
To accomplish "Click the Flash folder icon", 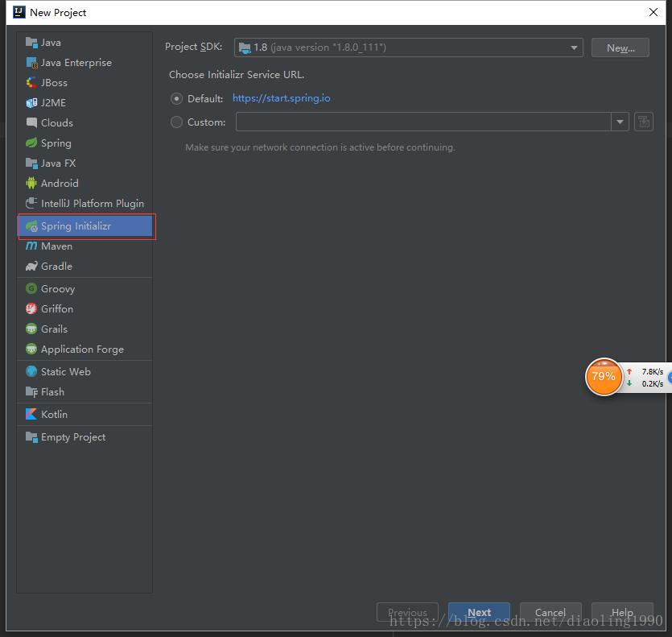I will tap(31, 391).
